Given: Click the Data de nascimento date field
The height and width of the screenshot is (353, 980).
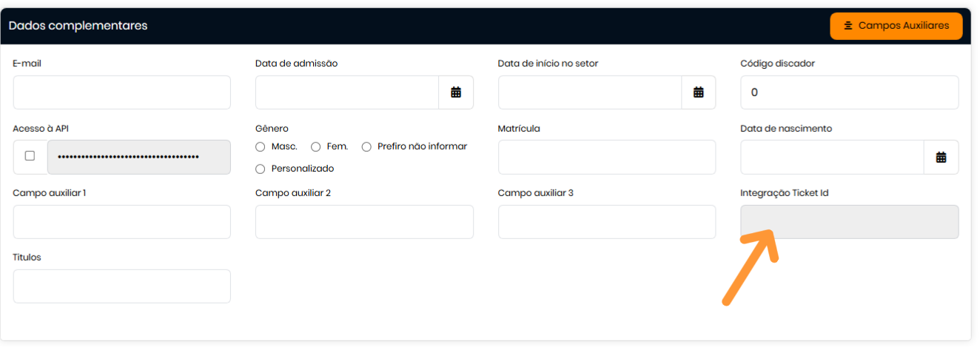Looking at the screenshot, I should tap(831, 157).
